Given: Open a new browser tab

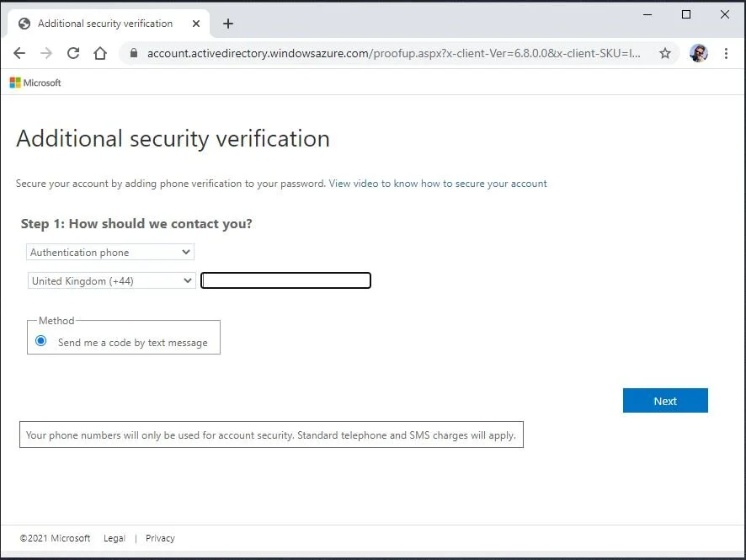Looking at the screenshot, I should [x=228, y=24].
